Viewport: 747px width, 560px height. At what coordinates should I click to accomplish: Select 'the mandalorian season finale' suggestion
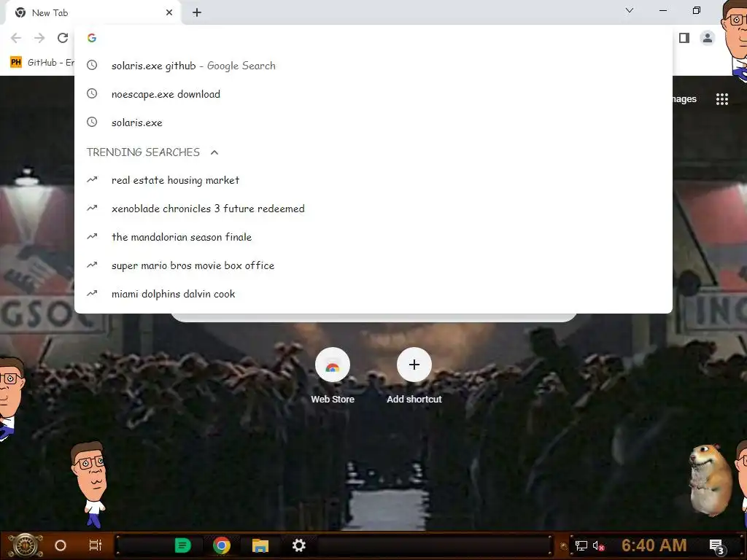[373, 237]
